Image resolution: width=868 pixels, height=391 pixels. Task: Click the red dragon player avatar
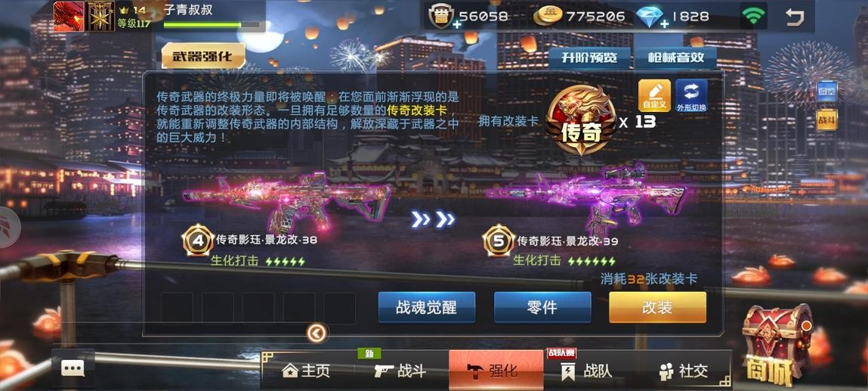69,16
